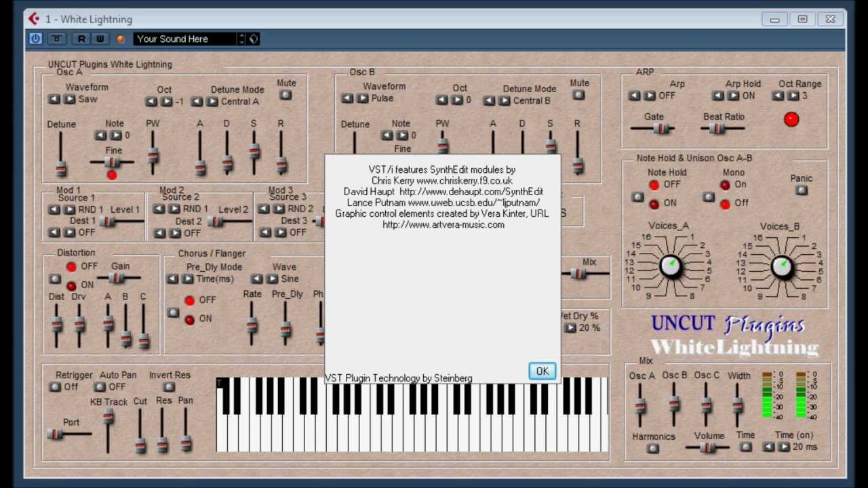This screenshot has height=488, width=868.
Task: Step Mod 1 Source to next option
Action: (69, 209)
